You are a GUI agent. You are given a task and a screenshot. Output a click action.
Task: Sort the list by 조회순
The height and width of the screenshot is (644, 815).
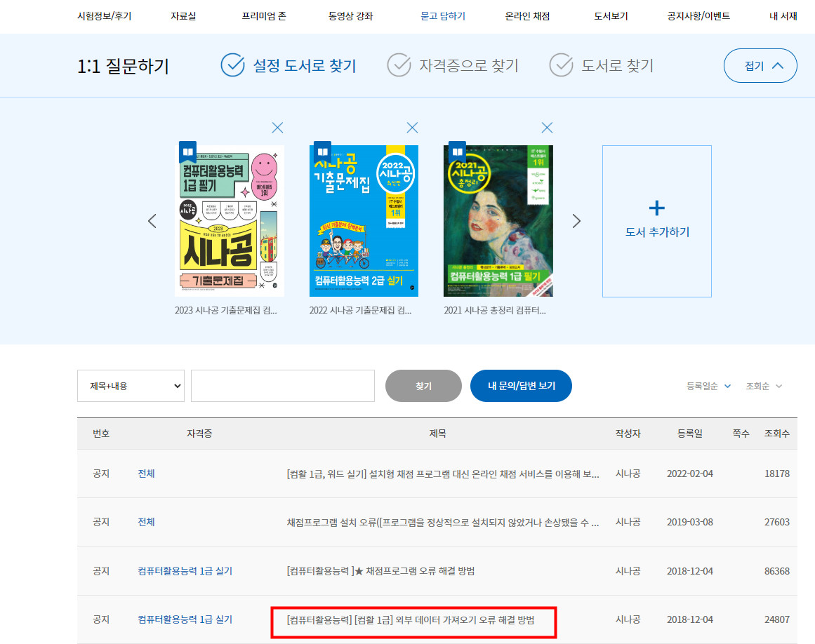(763, 386)
